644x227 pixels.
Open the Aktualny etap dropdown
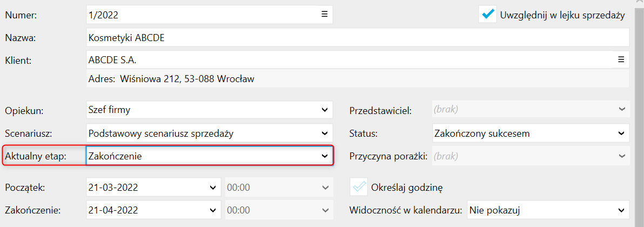(324, 156)
